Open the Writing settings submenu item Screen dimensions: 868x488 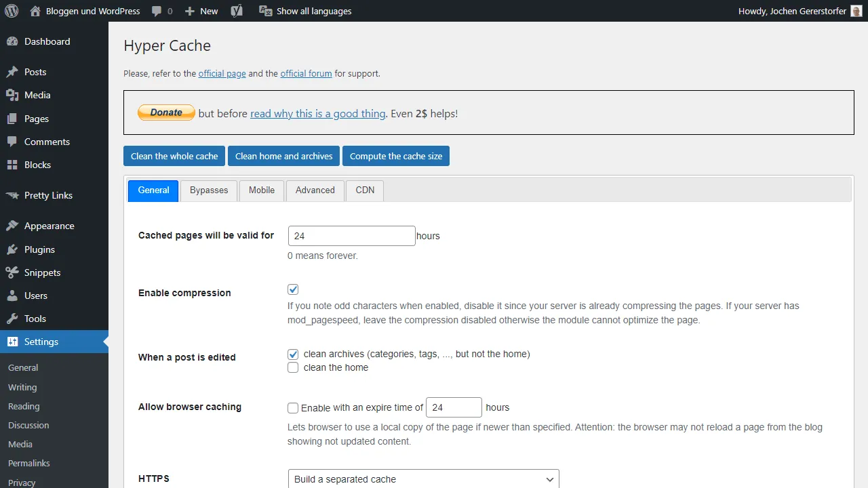[x=22, y=387]
